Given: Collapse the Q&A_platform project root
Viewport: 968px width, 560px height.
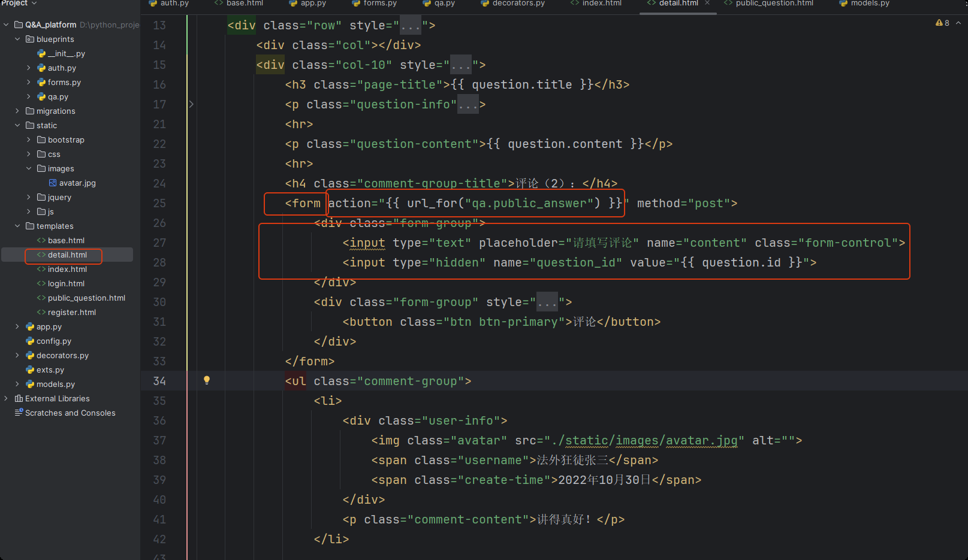Looking at the screenshot, I should click(x=6, y=25).
